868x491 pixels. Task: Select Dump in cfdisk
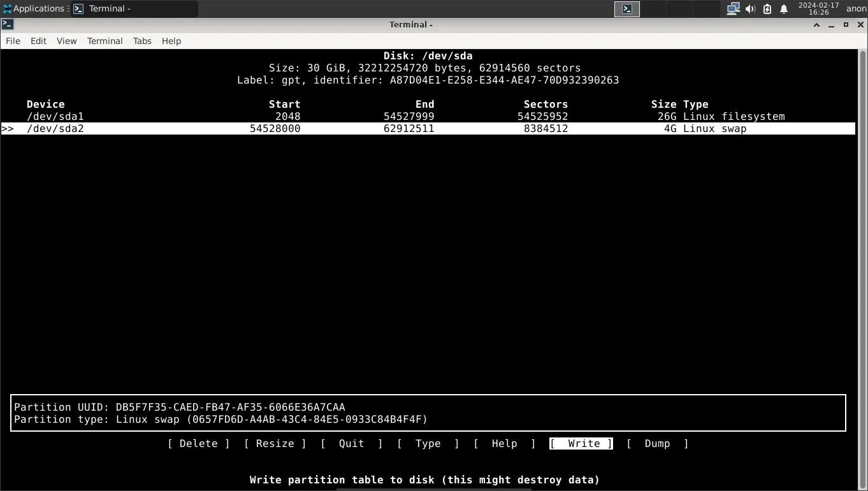click(x=657, y=443)
